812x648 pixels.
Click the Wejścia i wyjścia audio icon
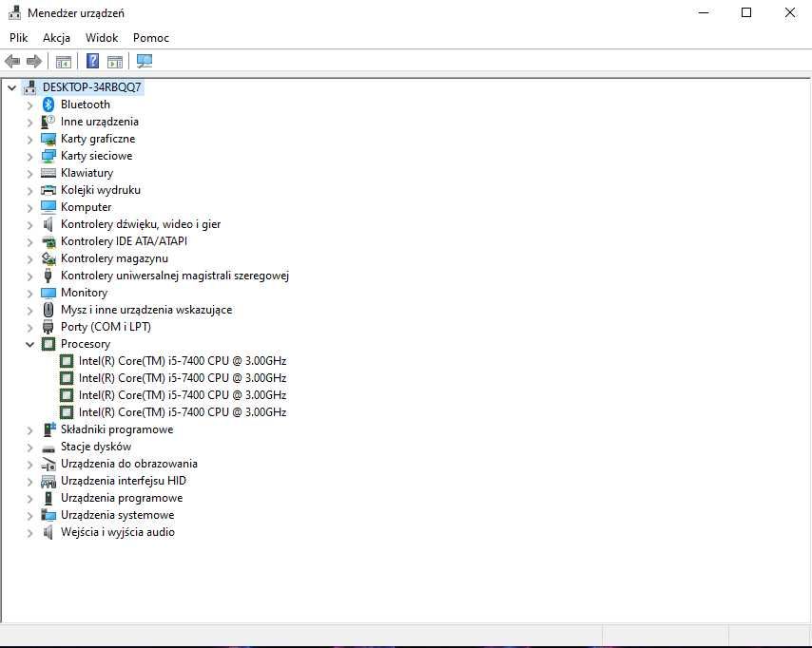pos(48,532)
